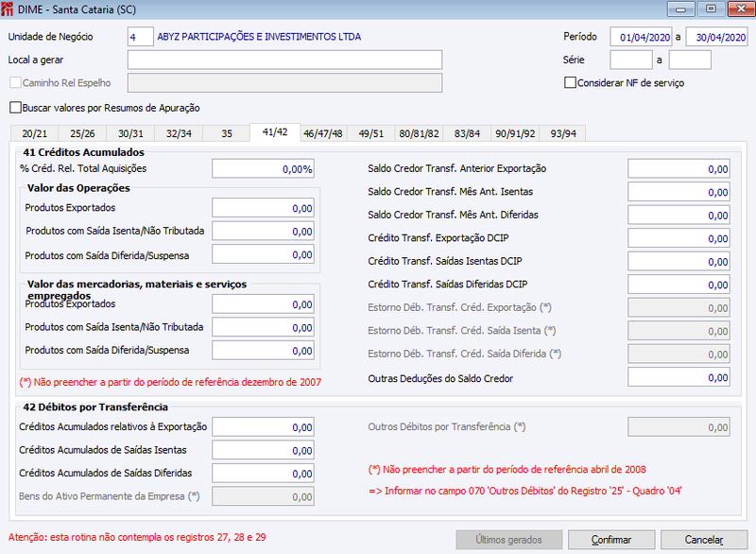
Task: Select the 30/31 tab
Action: [130, 133]
